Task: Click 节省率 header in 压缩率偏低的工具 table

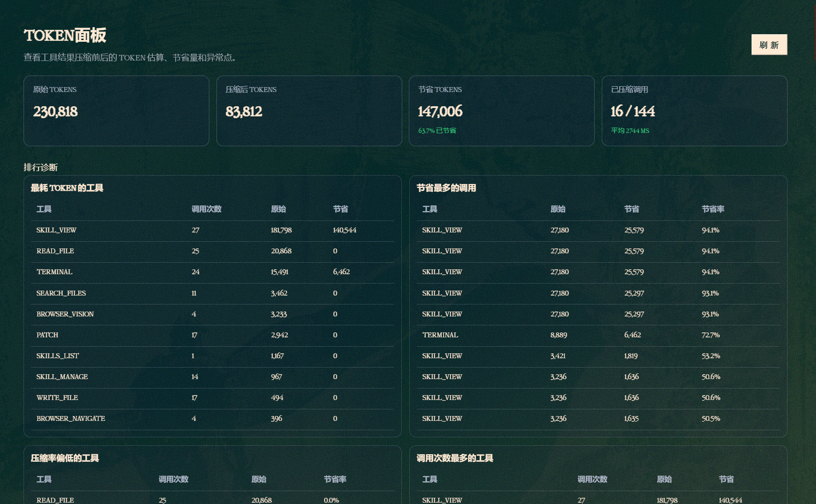Action: point(335,479)
